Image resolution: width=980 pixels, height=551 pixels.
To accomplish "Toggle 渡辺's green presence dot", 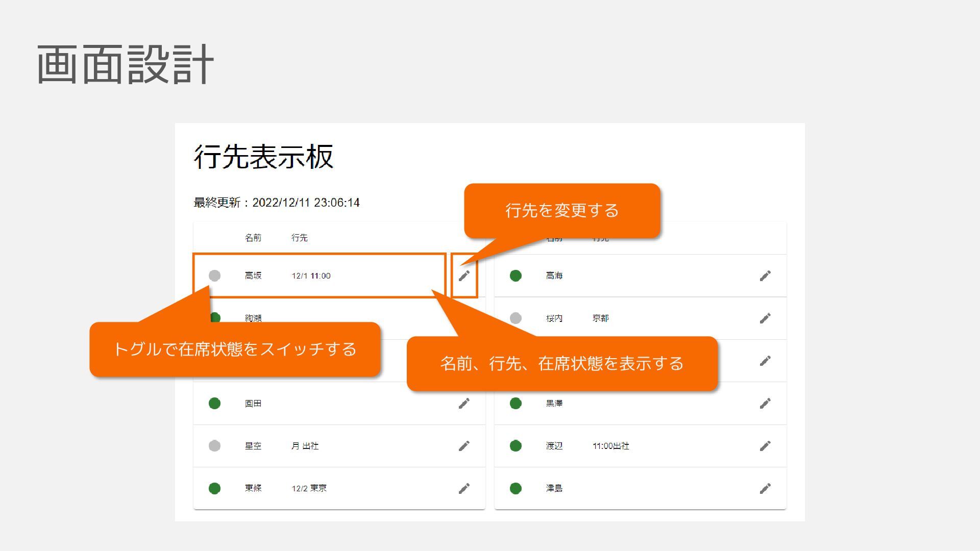I will click(x=516, y=446).
